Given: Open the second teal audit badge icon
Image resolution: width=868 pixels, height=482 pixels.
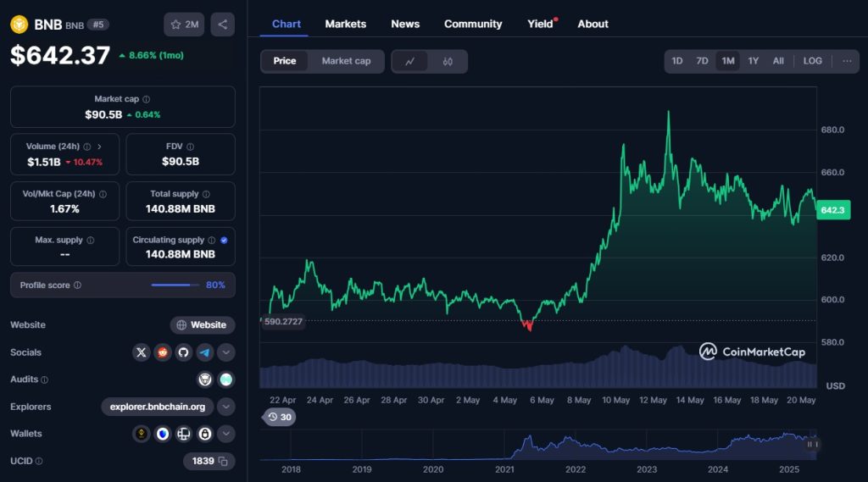Looking at the screenshot, I should (x=225, y=380).
